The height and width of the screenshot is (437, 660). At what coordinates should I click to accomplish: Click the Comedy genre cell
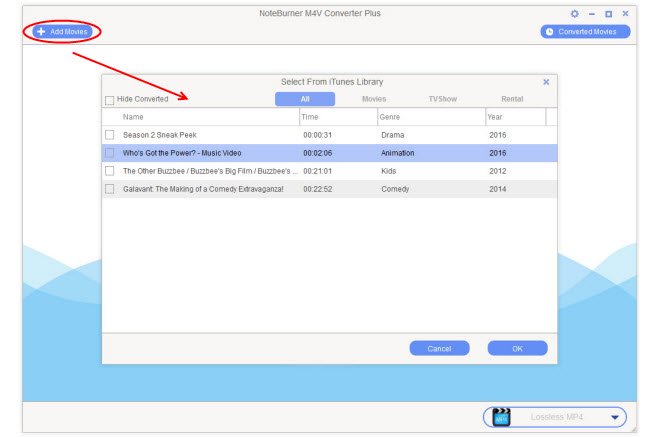[395, 189]
